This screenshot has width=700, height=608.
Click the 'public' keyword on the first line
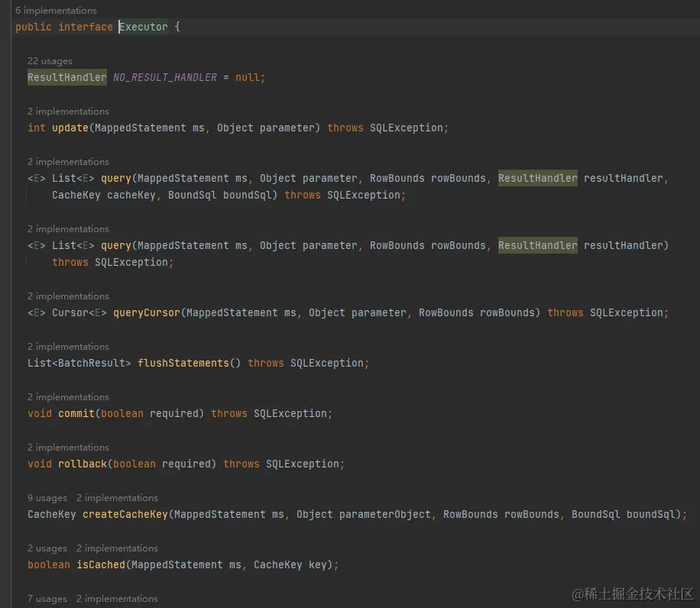pos(34,27)
